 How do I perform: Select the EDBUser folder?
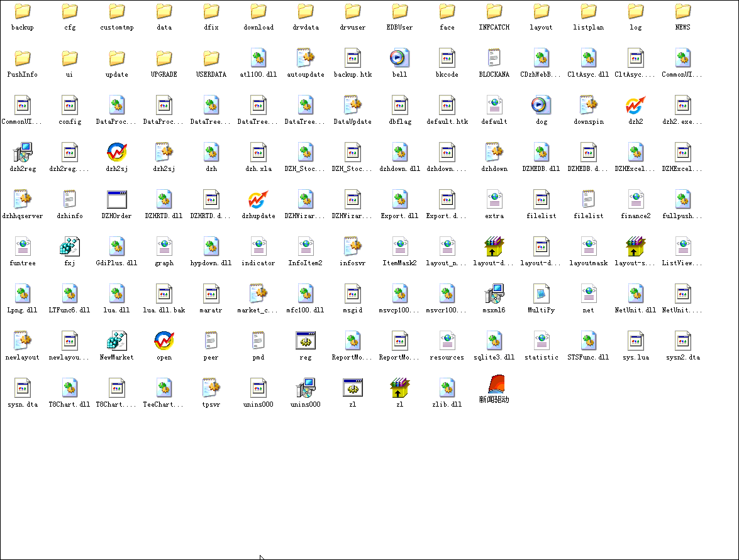click(x=399, y=11)
